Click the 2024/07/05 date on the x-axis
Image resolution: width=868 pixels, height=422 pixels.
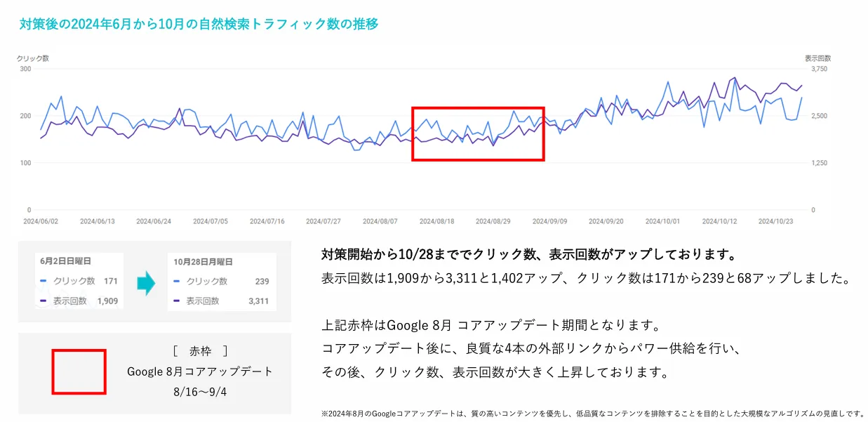pyautogui.click(x=210, y=220)
